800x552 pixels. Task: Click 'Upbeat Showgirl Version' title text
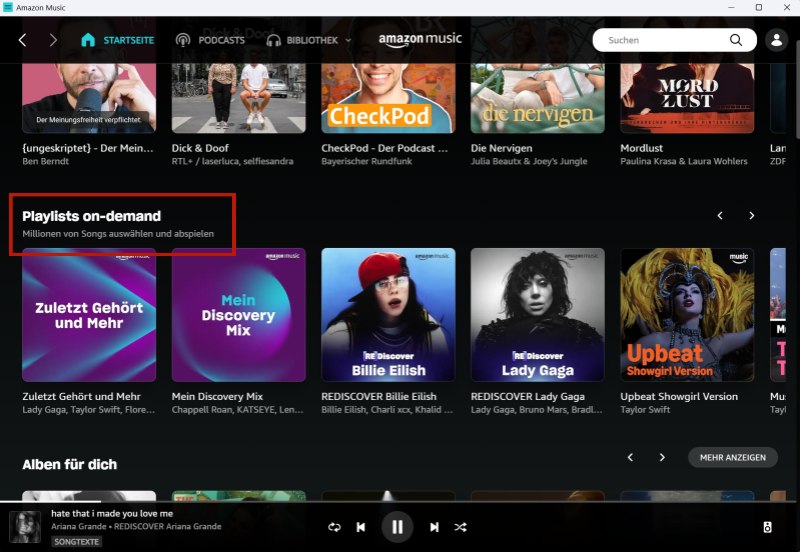click(679, 396)
